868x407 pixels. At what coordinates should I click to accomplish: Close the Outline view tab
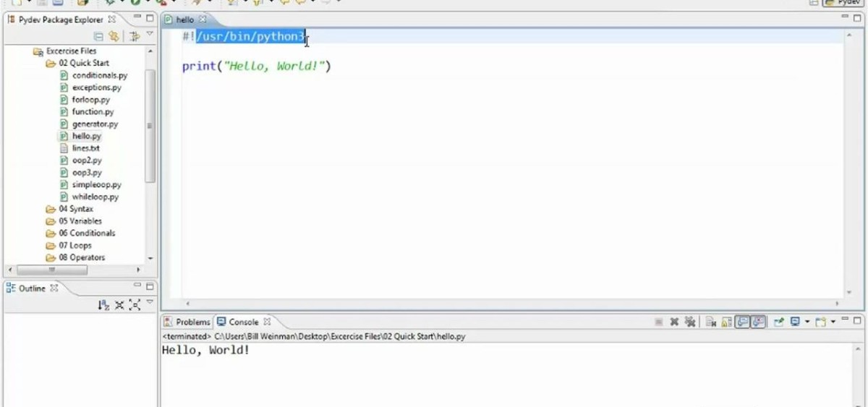pos(54,288)
